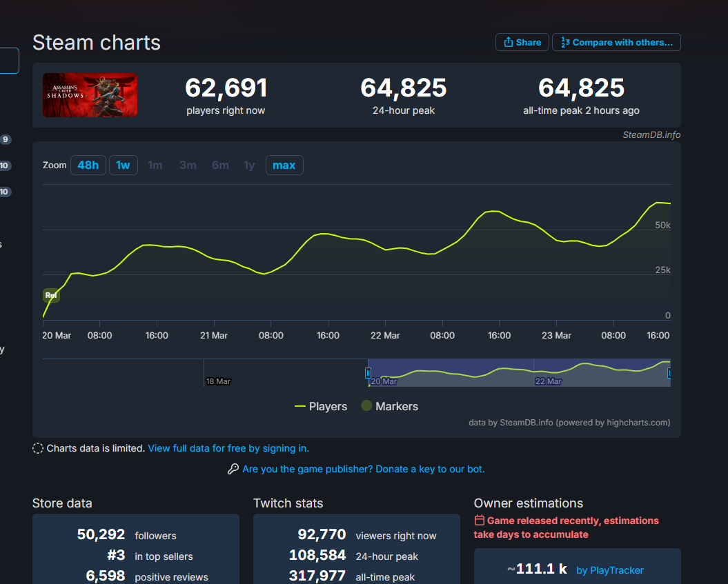Click the 'Twitch stats' section heading
The height and width of the screenshot is (584, 728).
[x=288, y=503]
